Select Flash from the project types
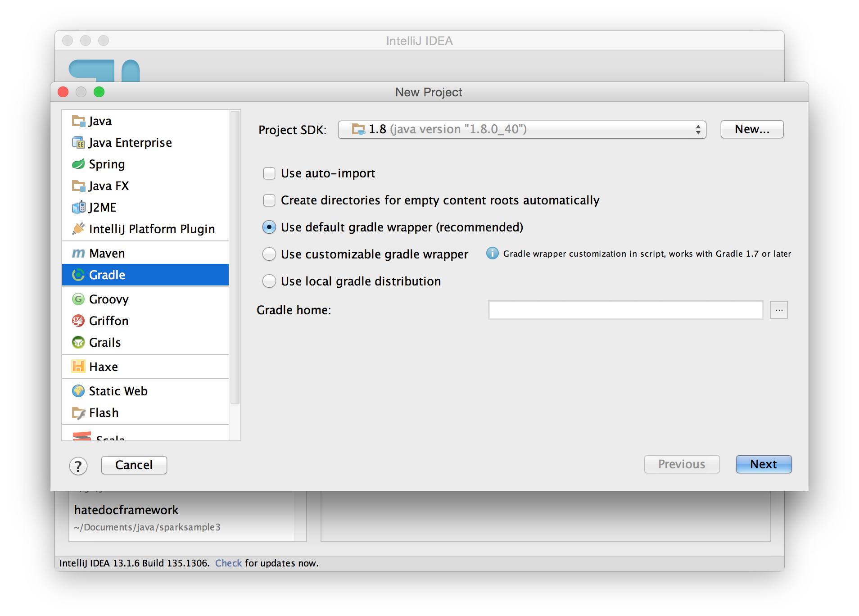This screenshot has width=859, height=616. click(103, 412)
